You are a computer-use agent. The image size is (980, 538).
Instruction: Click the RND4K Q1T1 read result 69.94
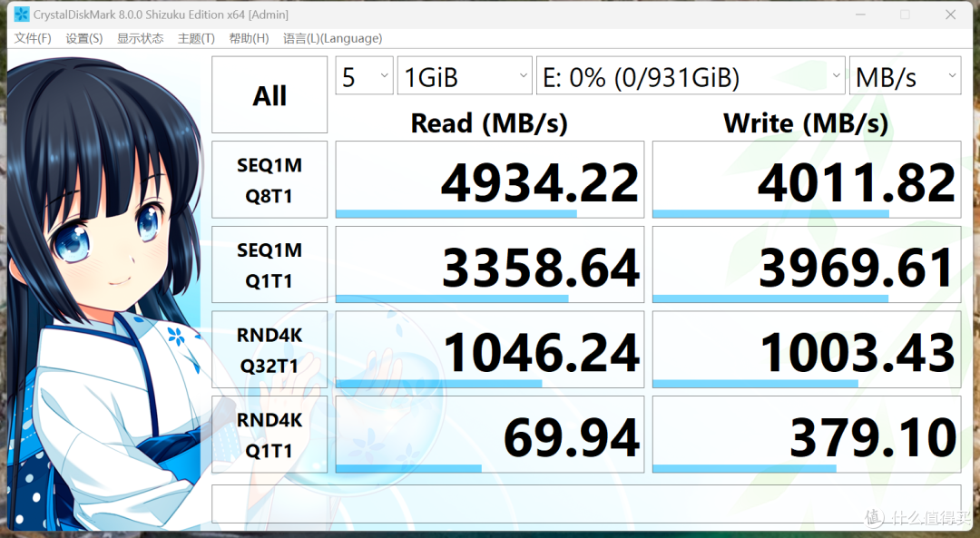489,435
